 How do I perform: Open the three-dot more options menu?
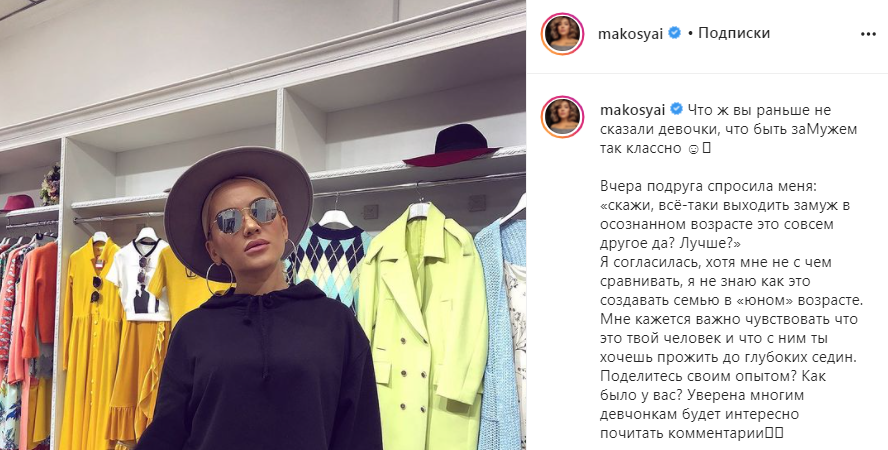pyautogui.click(x=868, y=34)
